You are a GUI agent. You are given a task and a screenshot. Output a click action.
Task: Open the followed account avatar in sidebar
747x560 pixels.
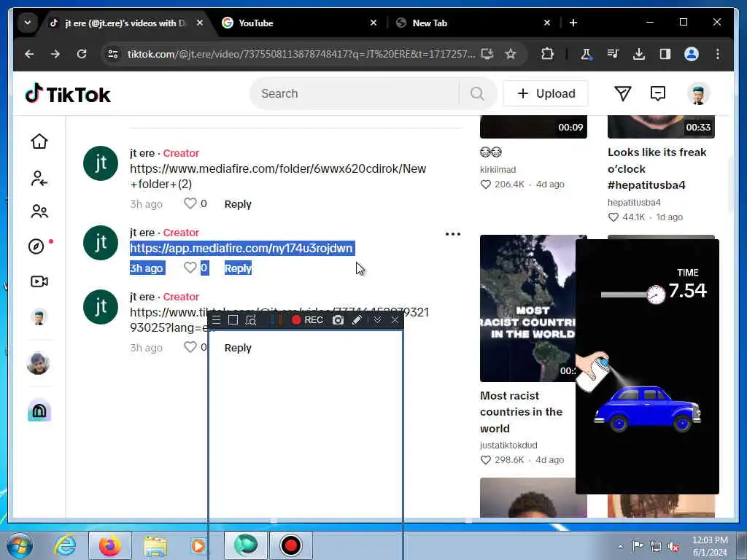coord(38,363)
